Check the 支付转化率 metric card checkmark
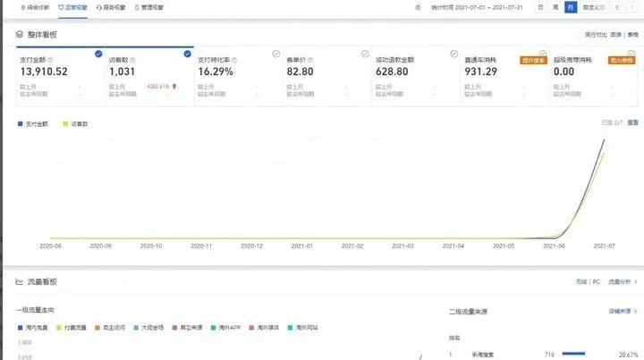This screenshot has height=360, width=644. click(276, 54)
